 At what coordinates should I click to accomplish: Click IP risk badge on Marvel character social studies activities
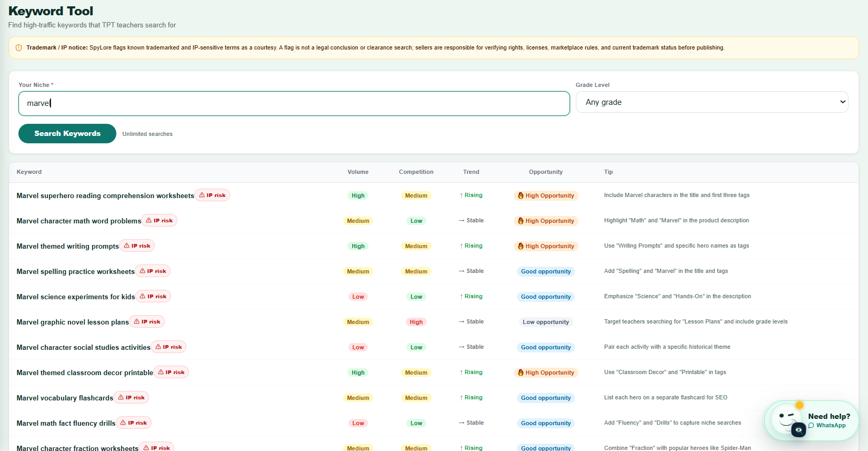168,347
